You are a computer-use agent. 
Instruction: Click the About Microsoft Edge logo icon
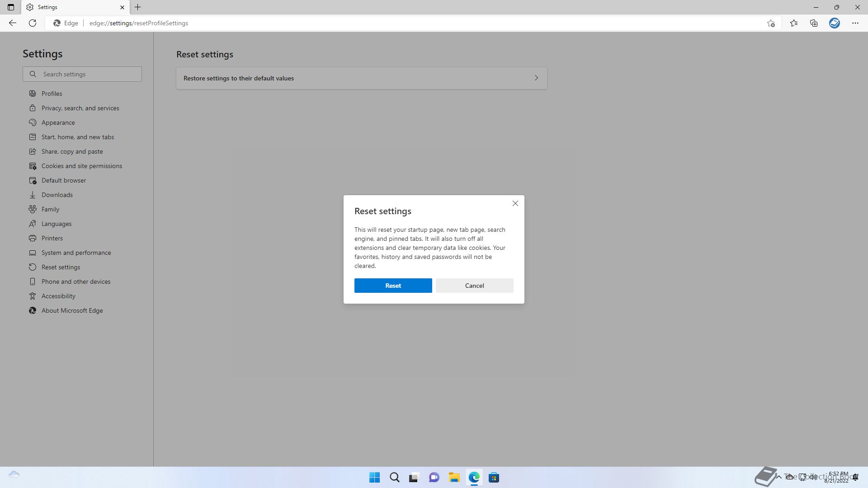pos(33,310)
